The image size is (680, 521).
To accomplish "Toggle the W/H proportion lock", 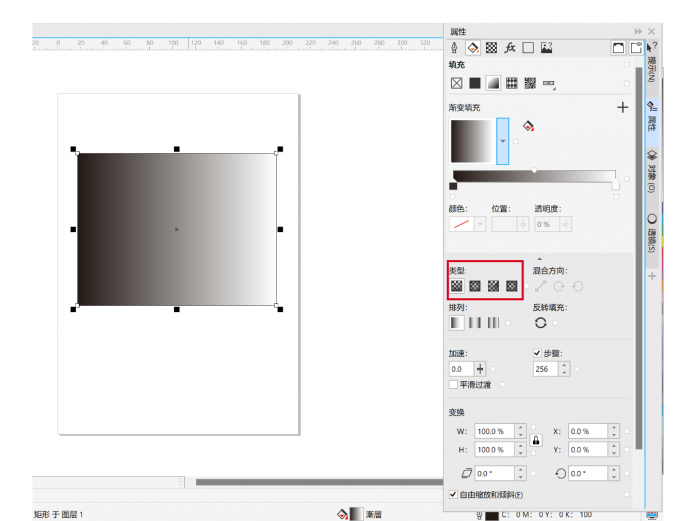I will (536, 441).
